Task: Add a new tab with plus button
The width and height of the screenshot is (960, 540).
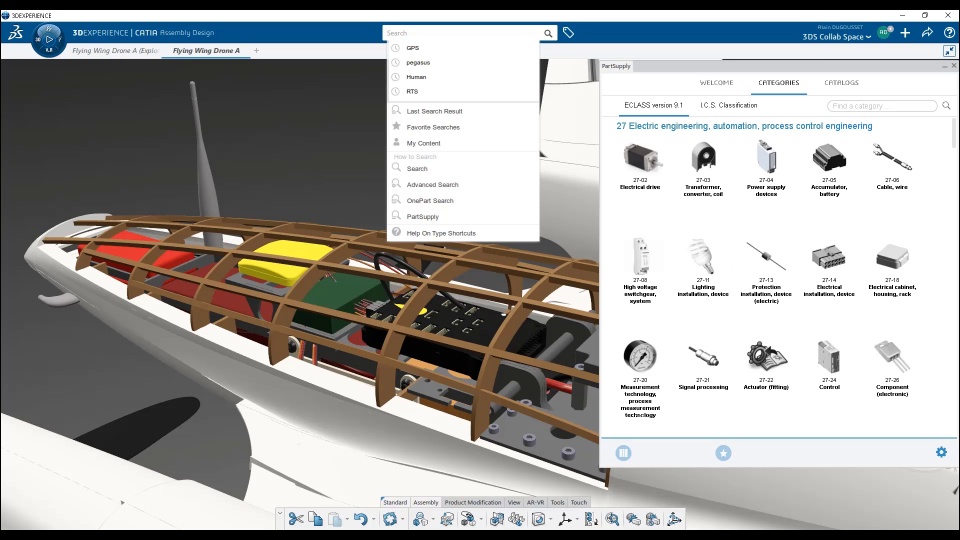Action: point(257,51)
